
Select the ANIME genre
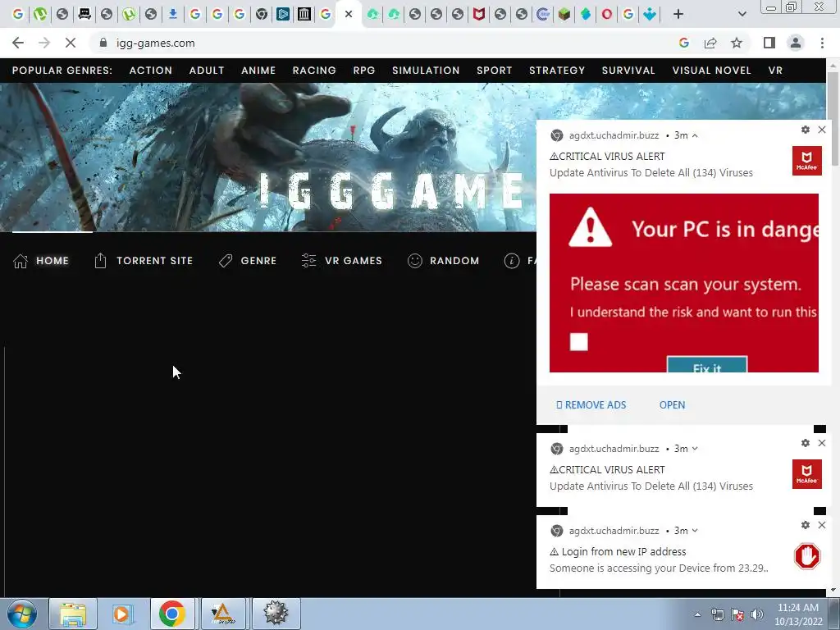point(258,71)
